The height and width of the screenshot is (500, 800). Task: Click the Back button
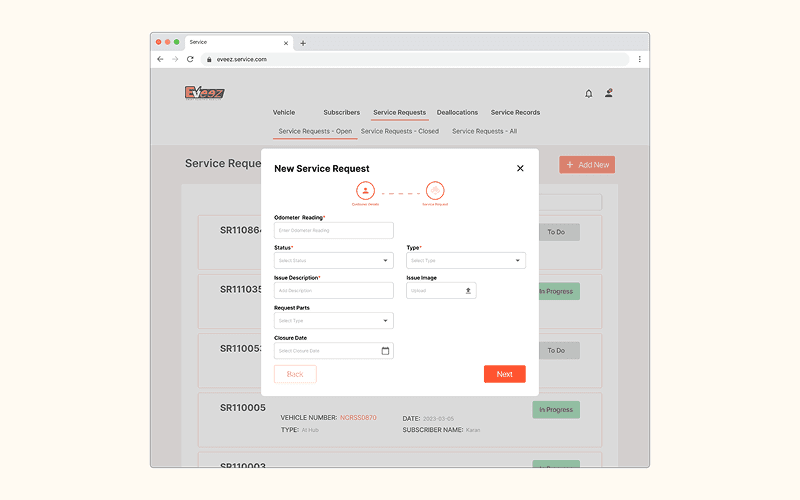pos(295,374)
